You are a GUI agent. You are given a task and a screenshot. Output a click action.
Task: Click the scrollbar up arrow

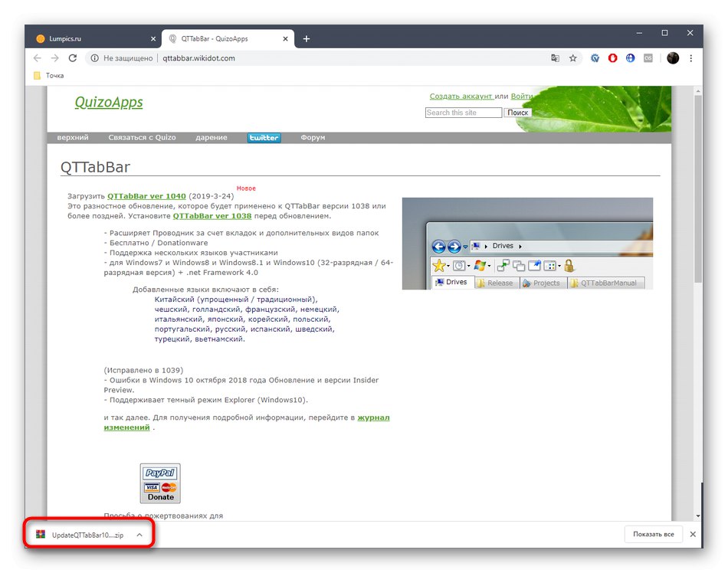(x=698, y=91)
